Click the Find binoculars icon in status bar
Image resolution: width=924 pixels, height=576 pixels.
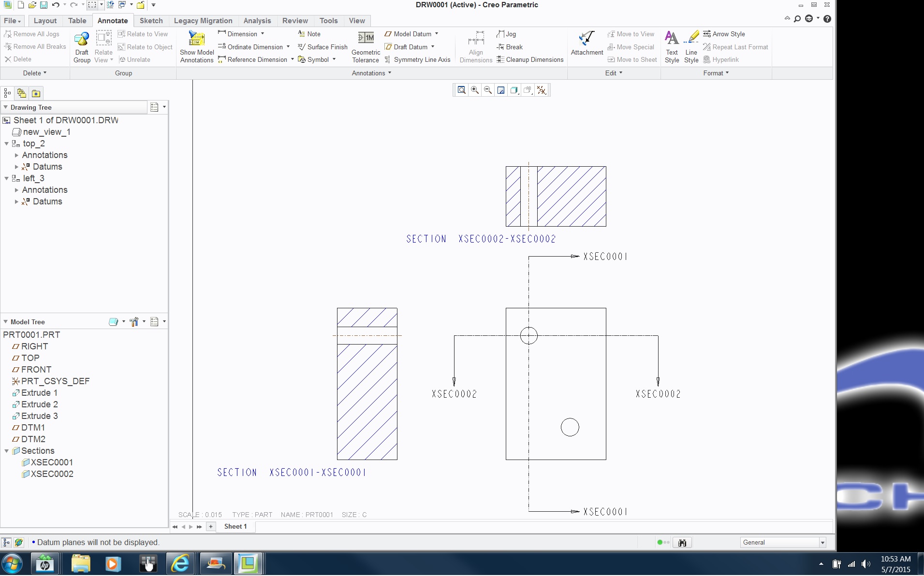682,543
